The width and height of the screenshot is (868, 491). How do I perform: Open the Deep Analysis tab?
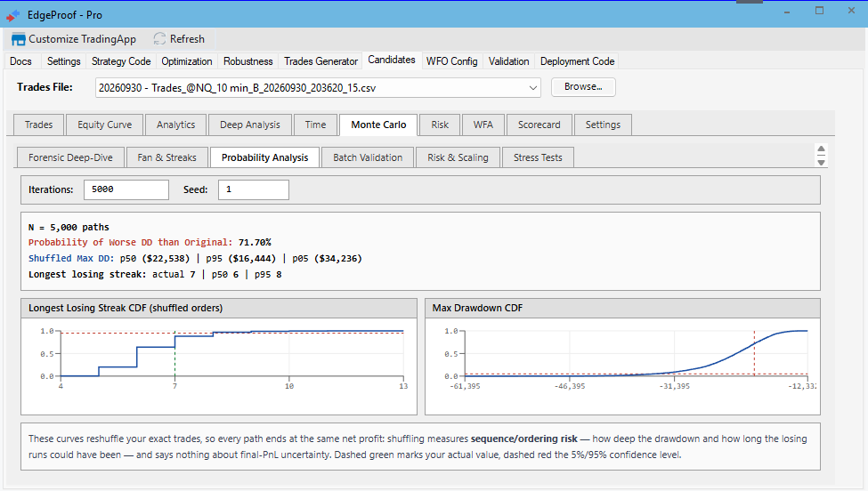(x=249, y=125)
